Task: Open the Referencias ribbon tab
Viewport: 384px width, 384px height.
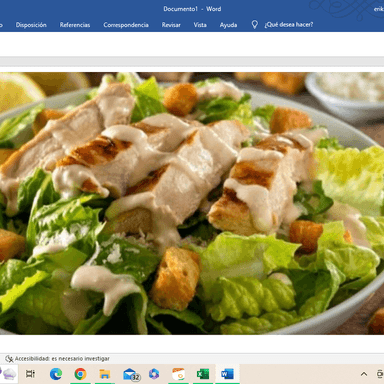Action: 75,25
